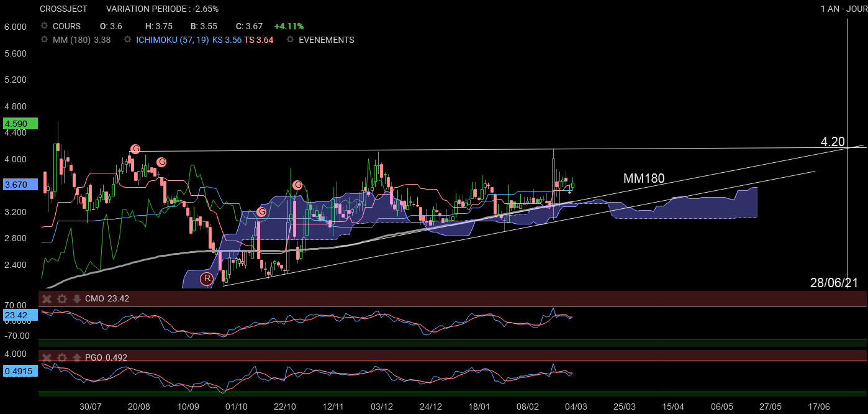Click the 27/05 date on the time axis
Screen dimensions: 868x414
pyautogui.click(x=771, y=407)
